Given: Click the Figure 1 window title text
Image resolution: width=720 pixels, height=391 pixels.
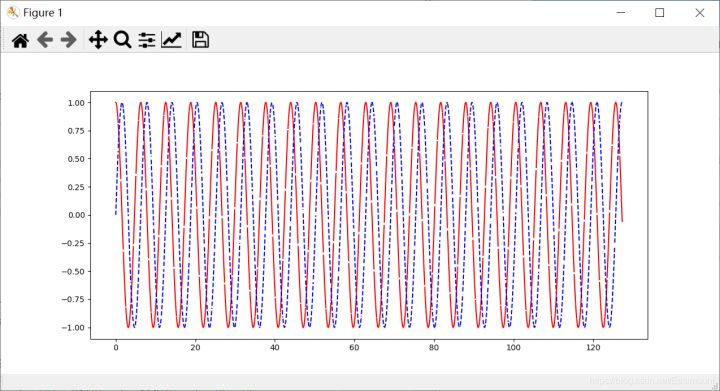Looking at the screenshot, I should coord(42,13).
